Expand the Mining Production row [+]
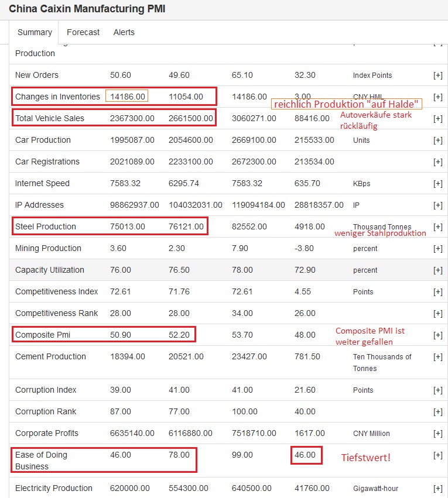 pyautogui.click(x=438, y=248)
